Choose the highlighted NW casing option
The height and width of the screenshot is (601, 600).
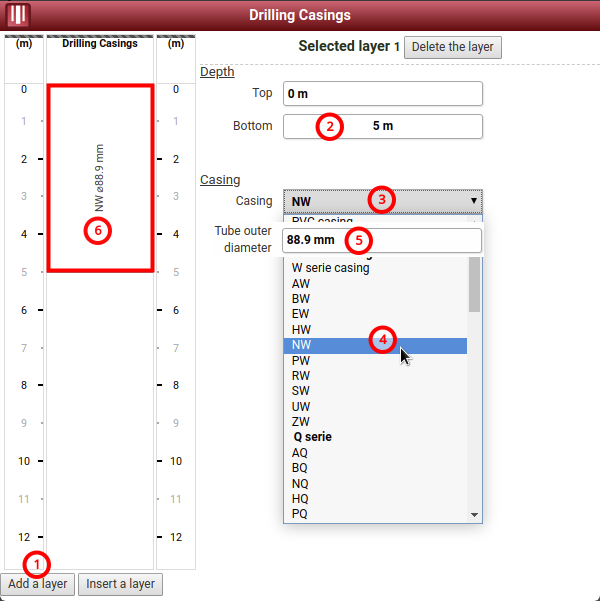point(301,345)
